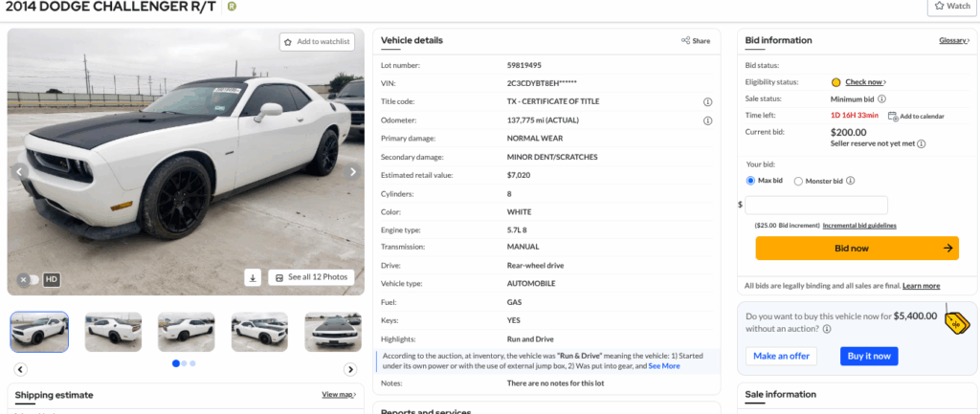
Task: Click the Bid now button
Action: tap(857, 248)
